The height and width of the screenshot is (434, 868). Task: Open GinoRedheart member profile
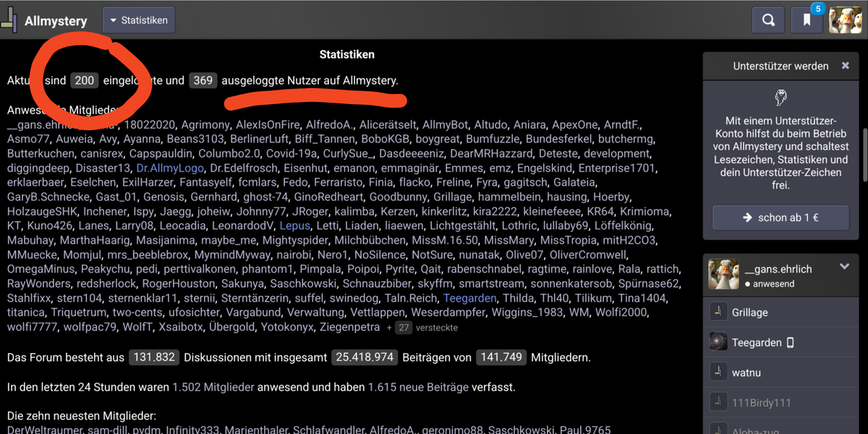coord(329,197)
